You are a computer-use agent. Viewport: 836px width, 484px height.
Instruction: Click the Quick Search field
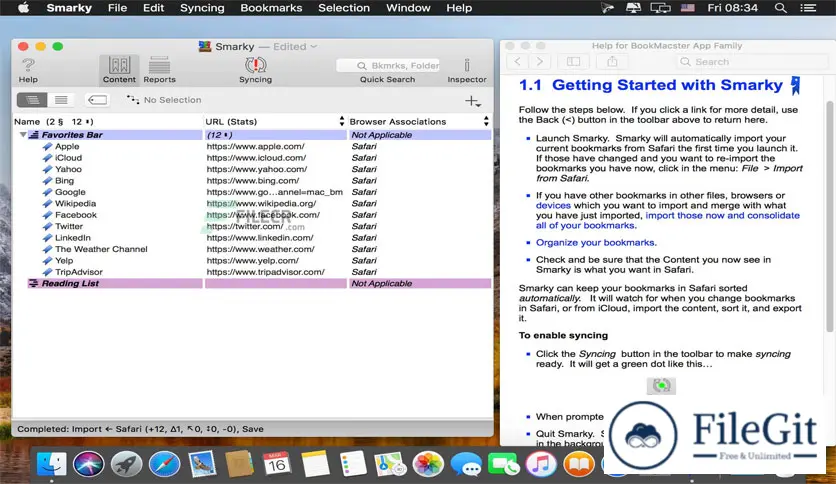click(x=388, y=66)
